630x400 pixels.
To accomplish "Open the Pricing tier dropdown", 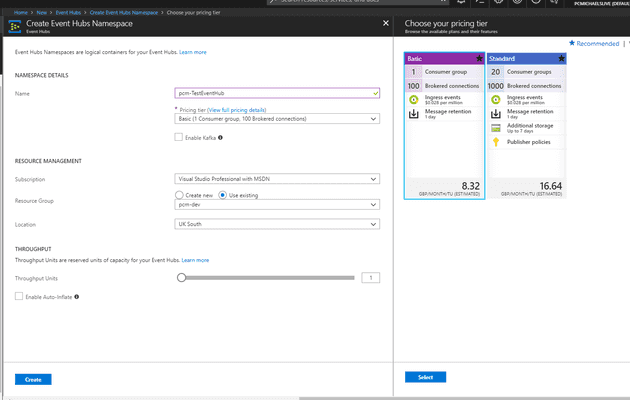I will (277, 119).
